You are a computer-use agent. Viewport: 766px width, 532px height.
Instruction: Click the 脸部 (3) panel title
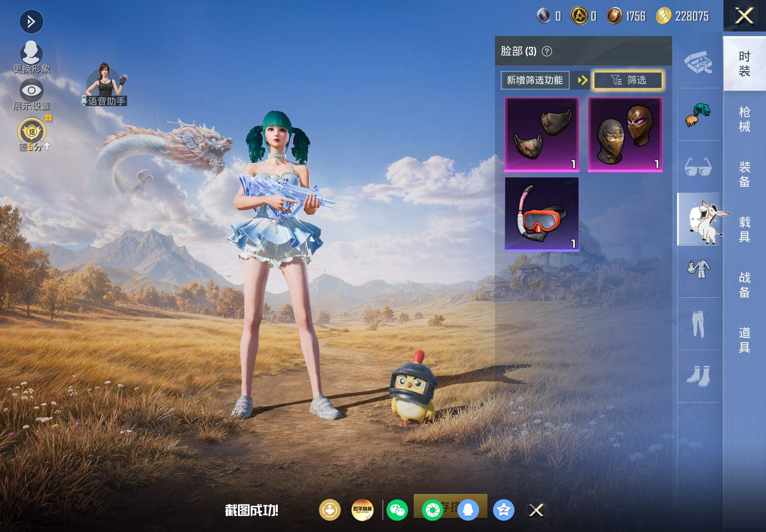click(519, 51)
